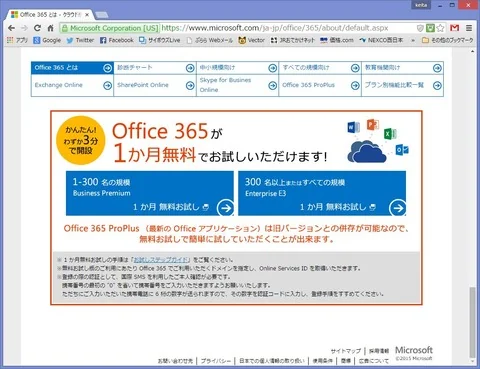Open the SharePoint Online navigation item
Image resolution: width=480 pixels, height=369 pixels.
click(x=155, y=85)
